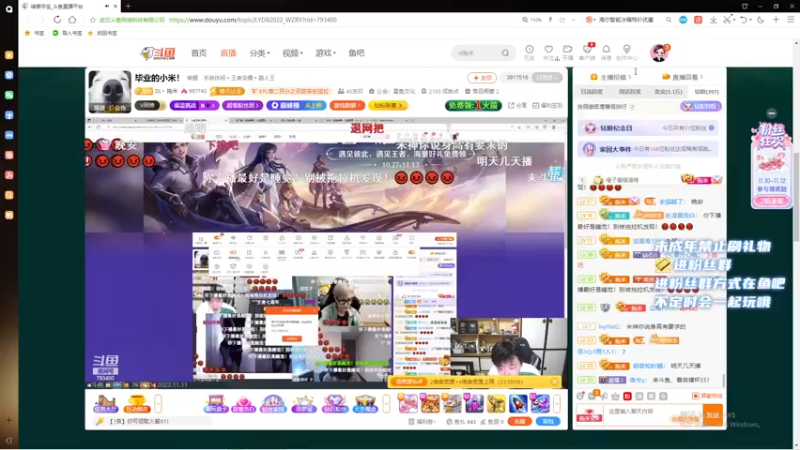The width and height of the screenshot is (800, 450).
Task: Click the purple 钻粉特权 button
Action: click(x=701, y=106)
